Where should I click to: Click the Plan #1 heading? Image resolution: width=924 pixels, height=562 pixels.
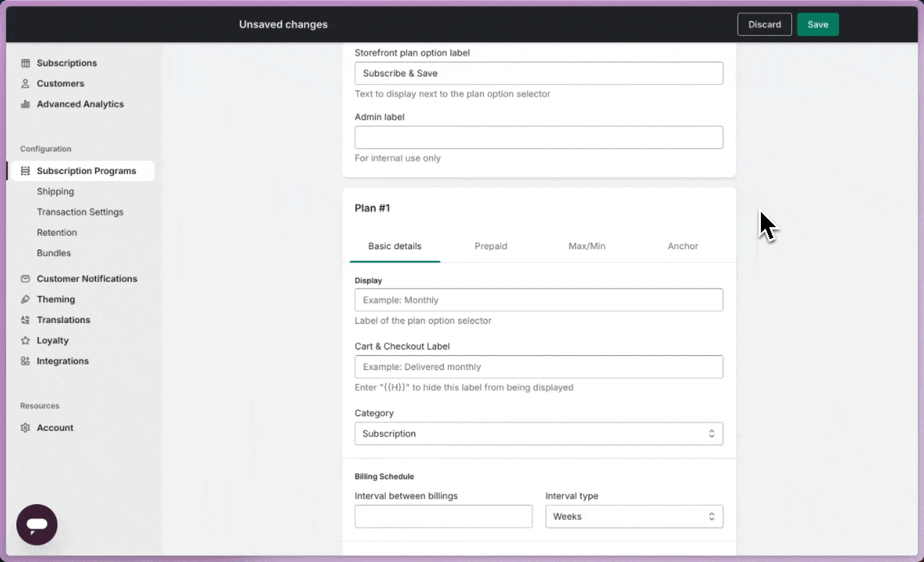371,208
